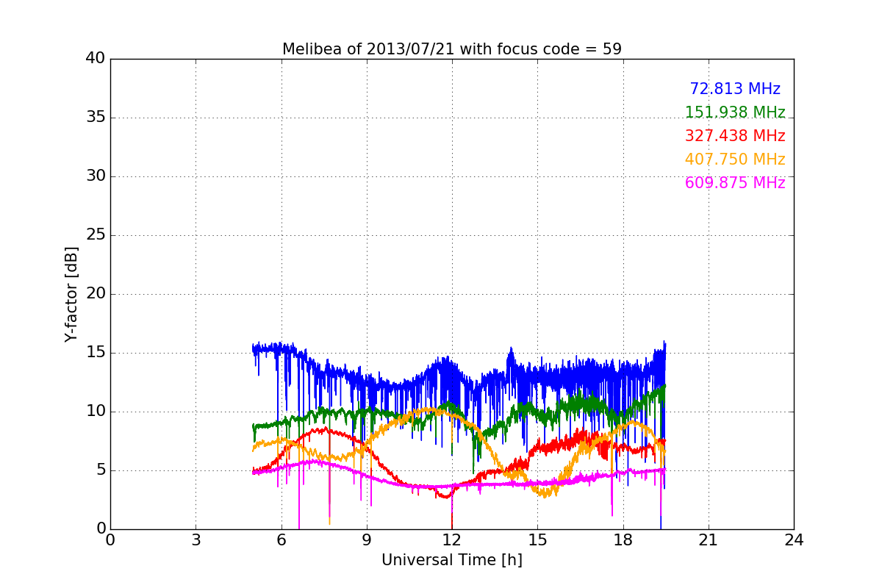Click the x-axis tick label 6
The width and height of the screenshot is (882, 588).
coord(281,540)
